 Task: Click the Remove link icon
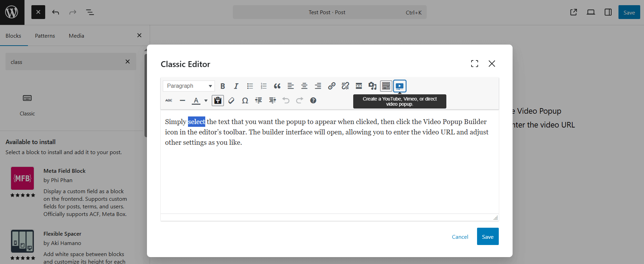[x=345, y=86]
